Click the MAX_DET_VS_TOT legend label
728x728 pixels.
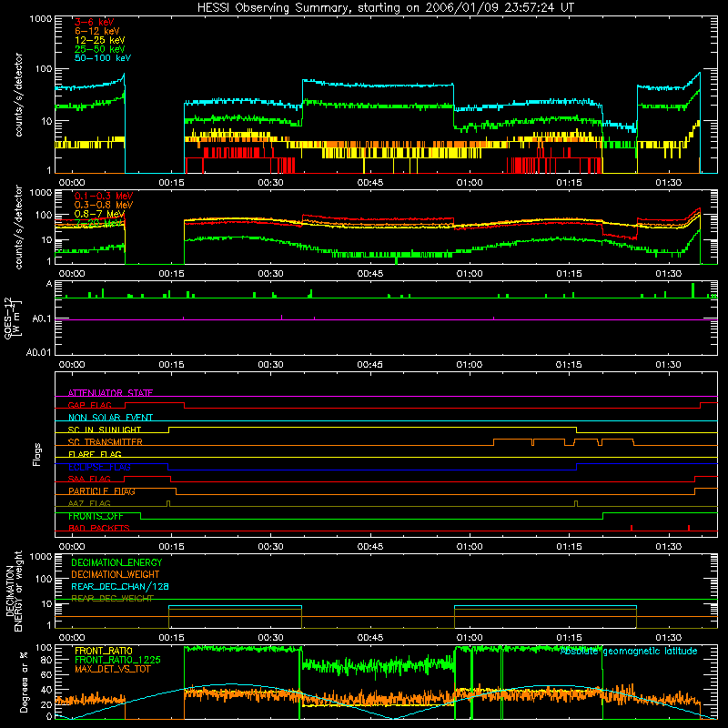coord(112,669)
